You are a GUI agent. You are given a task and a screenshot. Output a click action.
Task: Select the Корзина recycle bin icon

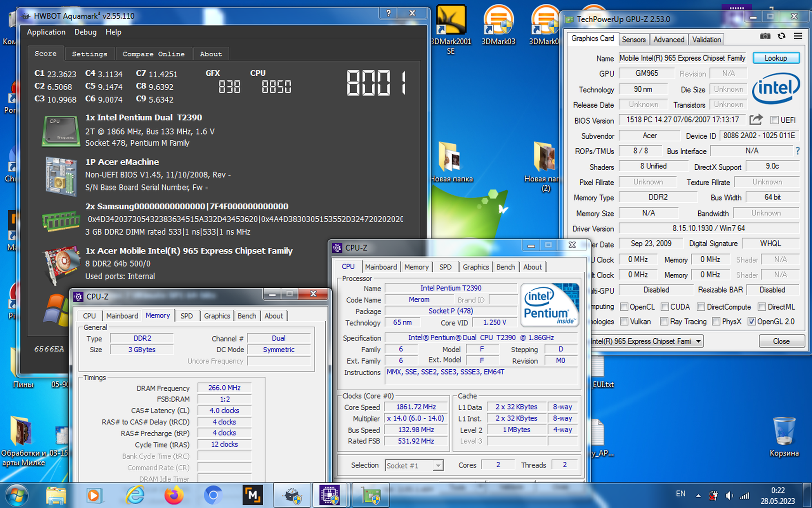pyautogui.click(x=784, y=437)
